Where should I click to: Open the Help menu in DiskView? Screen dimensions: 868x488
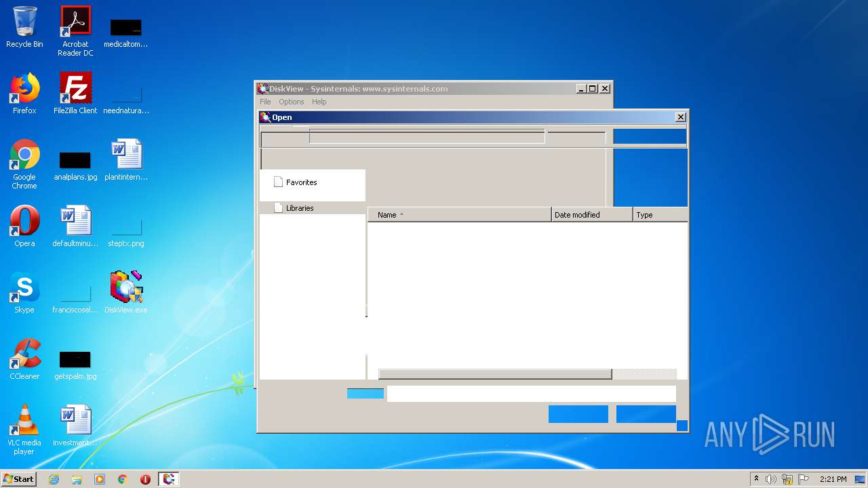coord(319,102)
